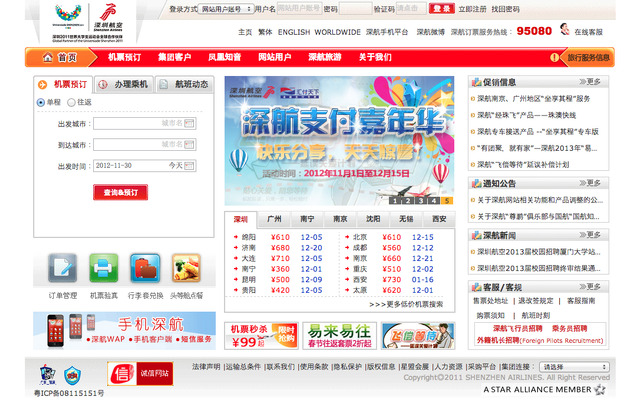Expand 更多 in 促销信息 panel
The width and height of the screenshot is (640, 400).
[x=590, y=82]
